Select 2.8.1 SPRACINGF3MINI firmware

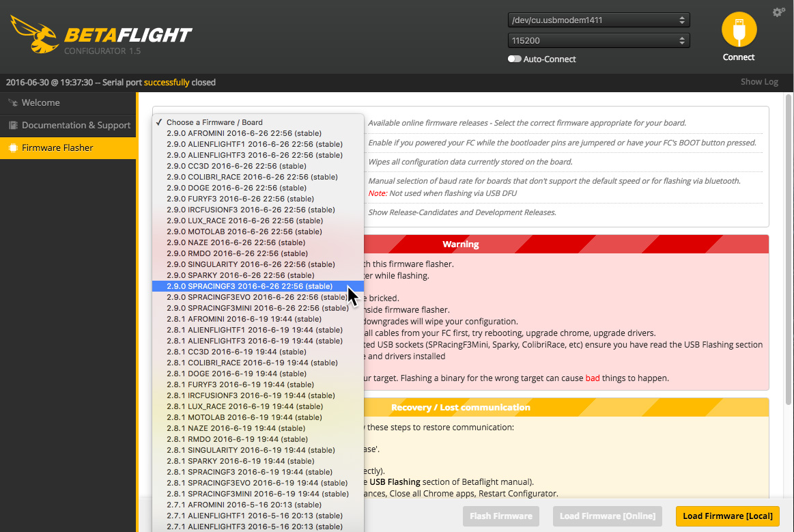click(x=258, y=494)
